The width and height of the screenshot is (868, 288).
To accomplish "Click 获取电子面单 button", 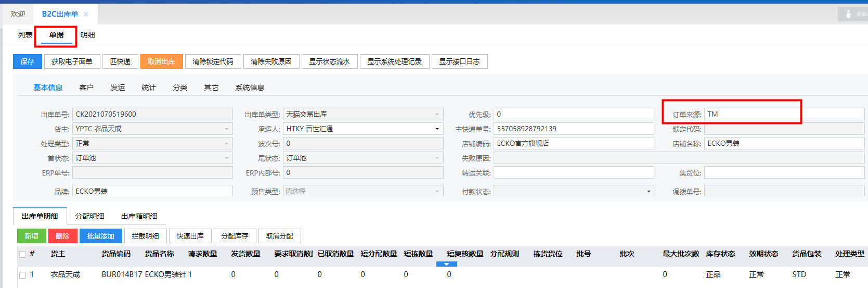I will click(72, 61).
